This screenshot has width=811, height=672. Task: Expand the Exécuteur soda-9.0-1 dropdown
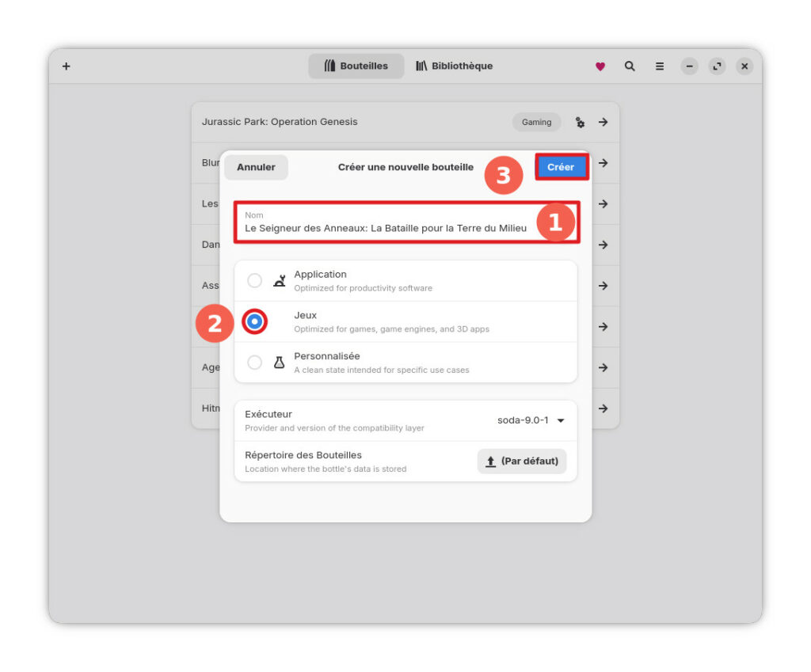click(x=531, y=420)
